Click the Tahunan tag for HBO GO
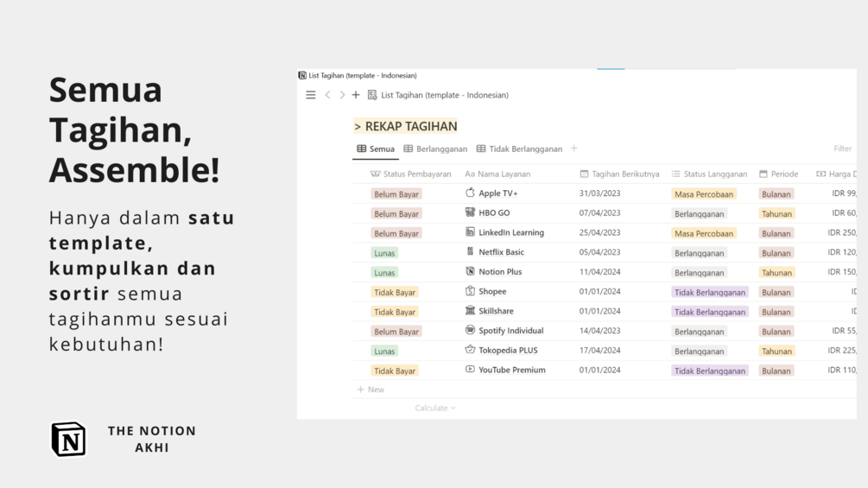868x488 pixels. pyautogui.click(x=776, y=213)
